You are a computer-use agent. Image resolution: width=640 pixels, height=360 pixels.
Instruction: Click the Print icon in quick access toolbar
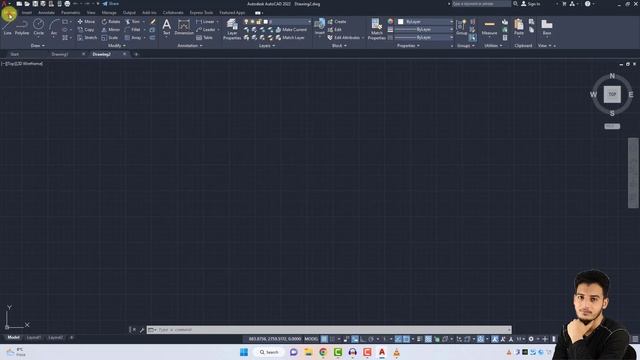pyautogui.click(x=67, y=4)
